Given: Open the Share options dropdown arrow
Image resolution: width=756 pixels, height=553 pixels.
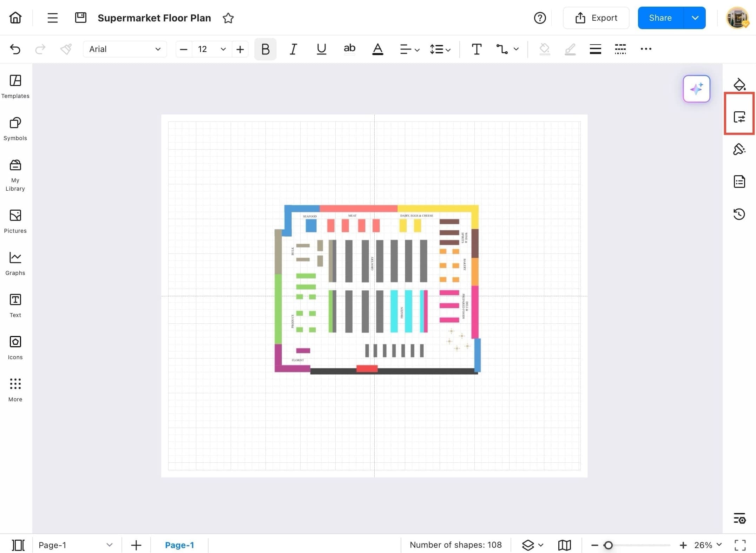Looking at the screenshot, I should coord(695,18).
